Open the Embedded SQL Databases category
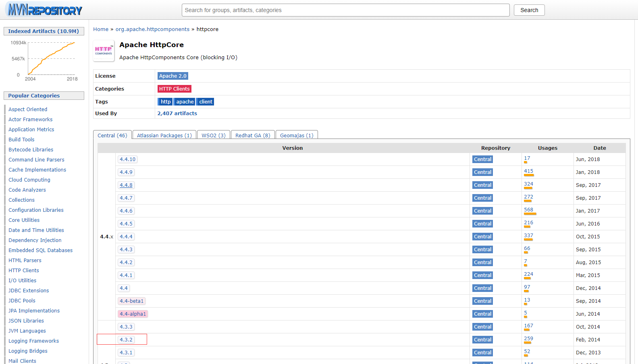The height and width of the screenshot is (364, 638). pyautogui.click(x=41, y=250)
